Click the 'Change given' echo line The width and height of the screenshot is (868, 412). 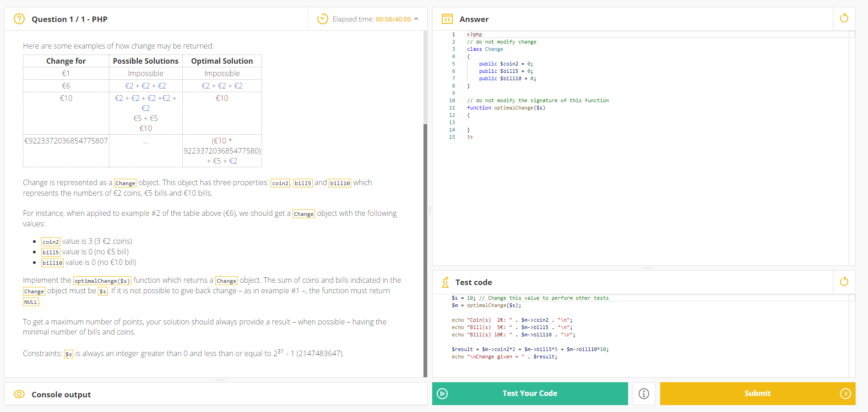[x=505, y=357]
